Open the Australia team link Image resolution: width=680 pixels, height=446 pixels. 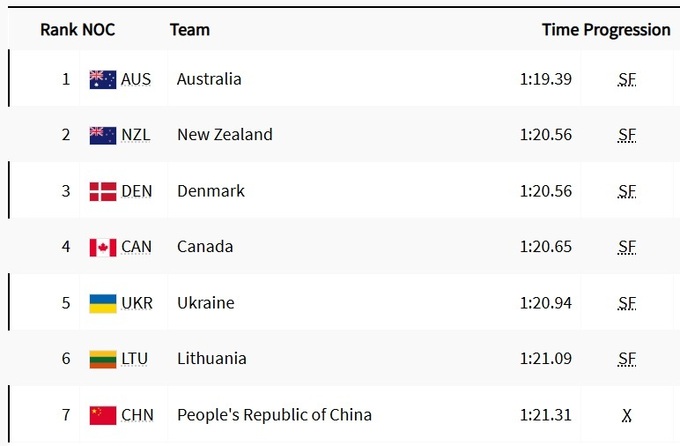tap(209, 79)
